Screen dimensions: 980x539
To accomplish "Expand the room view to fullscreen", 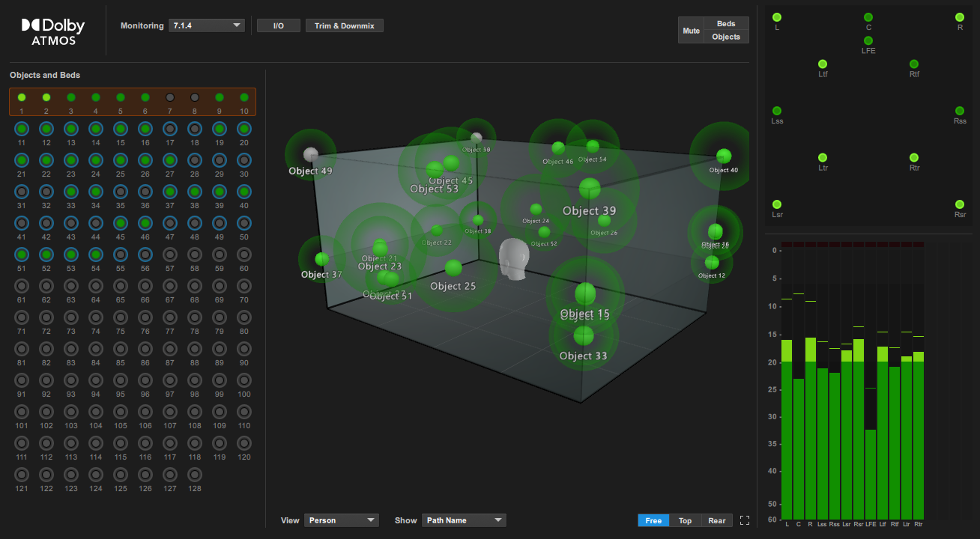I will pyautogui.click(x=745, y=520).
